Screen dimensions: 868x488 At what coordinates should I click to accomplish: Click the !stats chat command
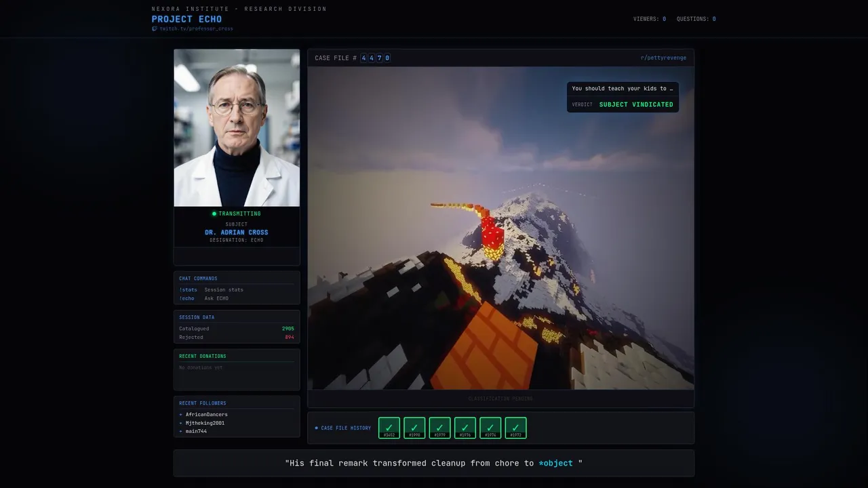[x=188, y=289]
